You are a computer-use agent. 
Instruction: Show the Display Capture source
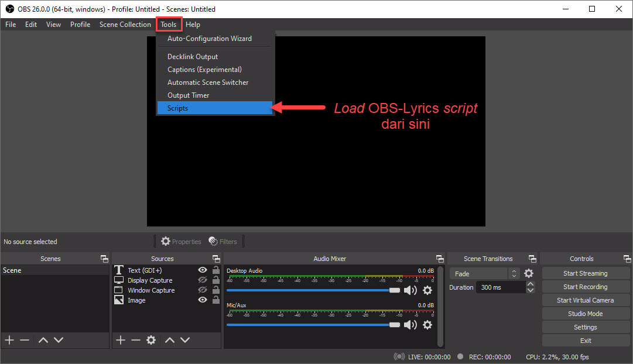pyautogui.click(x=203, y=280)
